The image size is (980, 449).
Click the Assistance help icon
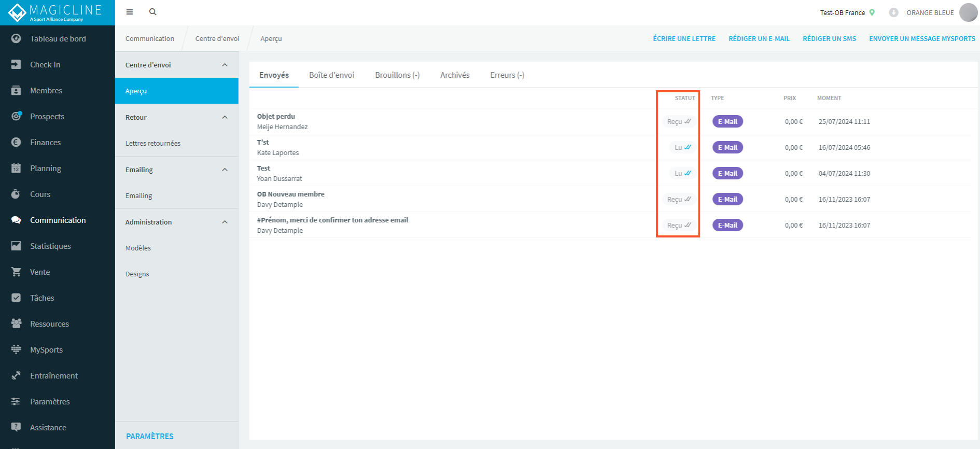[16, 427]
